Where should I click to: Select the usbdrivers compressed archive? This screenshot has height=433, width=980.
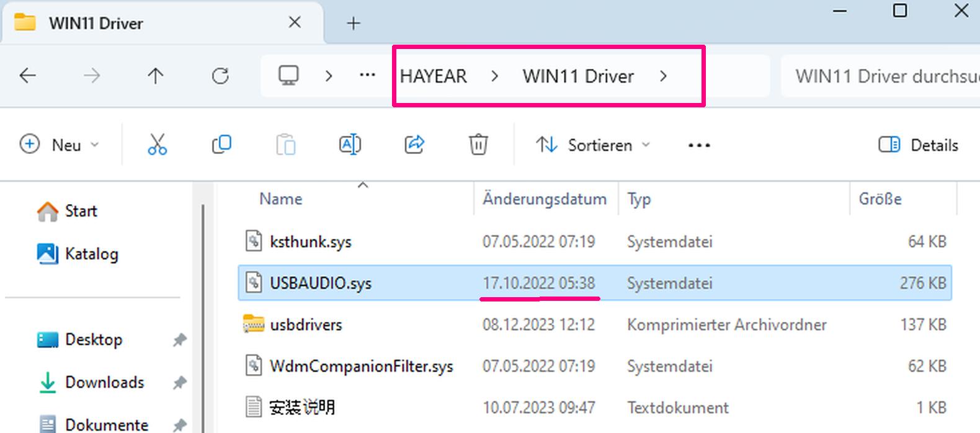coord(306,324)
